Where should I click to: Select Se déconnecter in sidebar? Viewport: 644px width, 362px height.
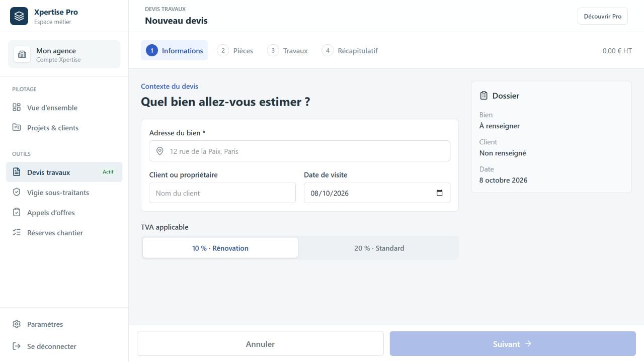tap(64, 346)
